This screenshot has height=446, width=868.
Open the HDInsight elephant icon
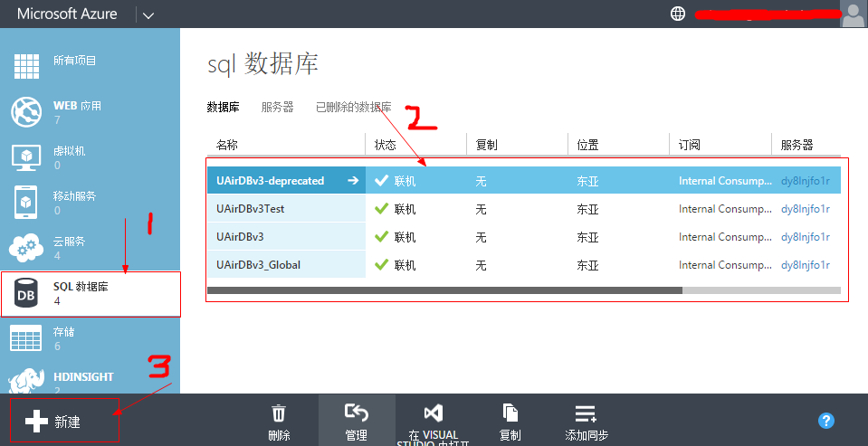coord(26,382)
